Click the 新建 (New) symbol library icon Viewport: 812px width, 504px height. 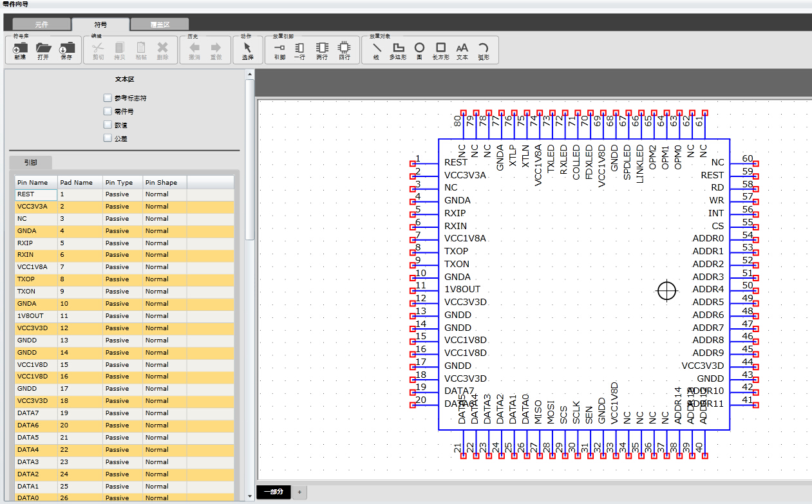coord(20,51)
